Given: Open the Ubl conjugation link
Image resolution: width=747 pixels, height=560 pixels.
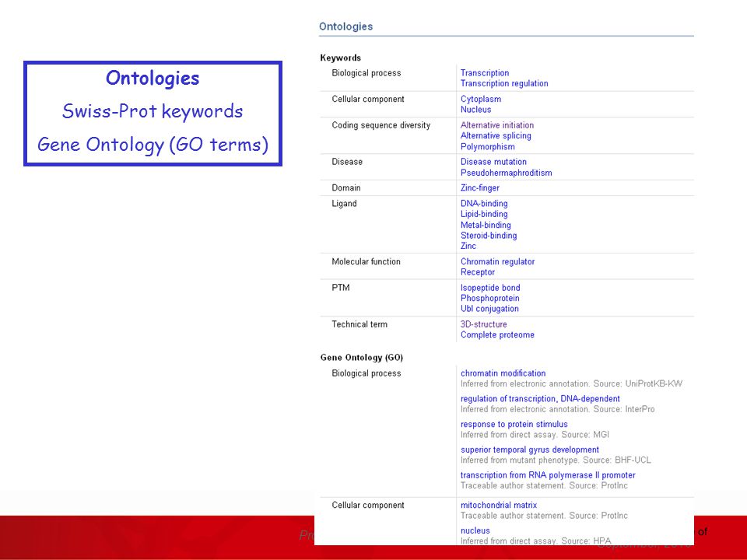Looking at the screenshot, I should pyautogui.click(x=489, y=309).
